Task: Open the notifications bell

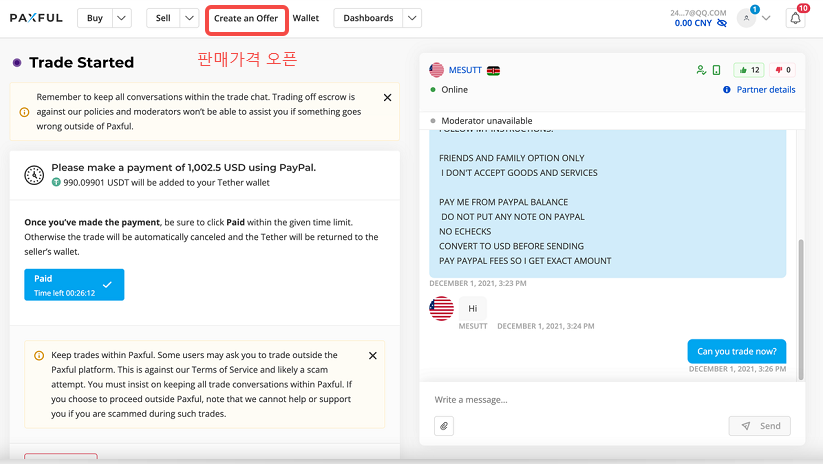Action: [x=795, y=18]
